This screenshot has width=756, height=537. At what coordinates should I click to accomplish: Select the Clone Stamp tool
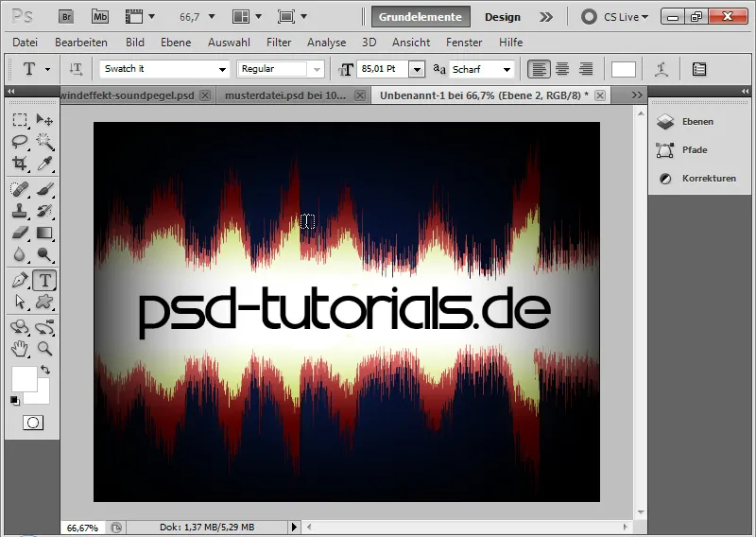click(20, 211)
